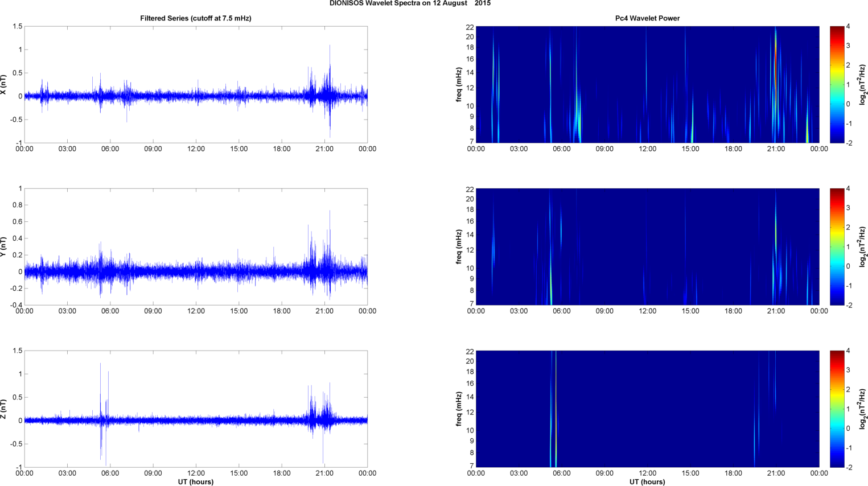Image resolution: width=868 pixels, height=486 pixels.
Task: Click the "06:00" tick under the bottom spectrogram
Action: click(561, 473)
